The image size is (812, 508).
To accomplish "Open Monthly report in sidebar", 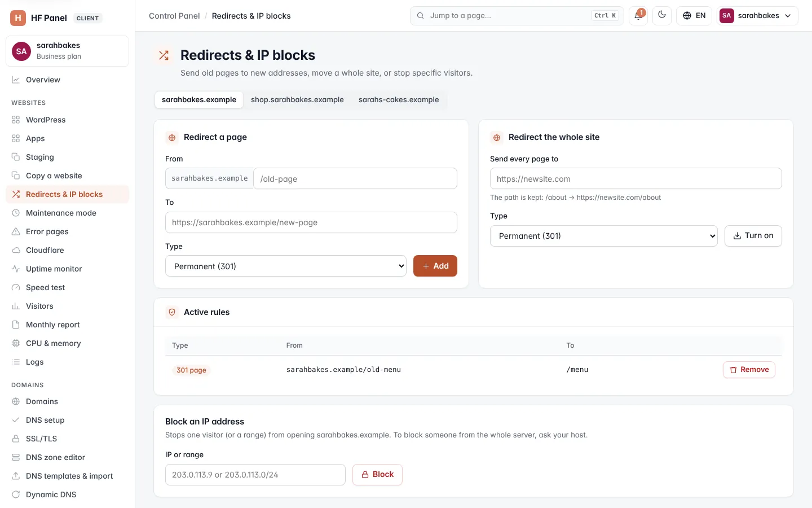I will coord(67,325).
